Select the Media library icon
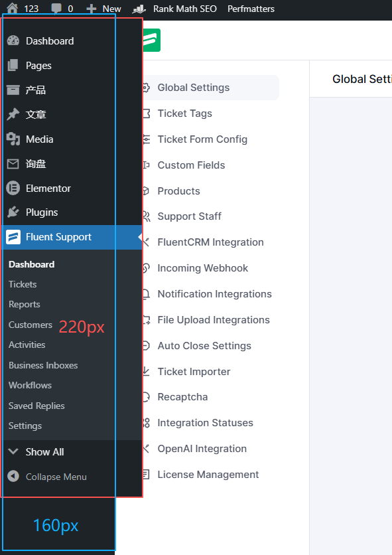Screen dimensions: 392x555 pyautogui.click(x=13, y=139)
